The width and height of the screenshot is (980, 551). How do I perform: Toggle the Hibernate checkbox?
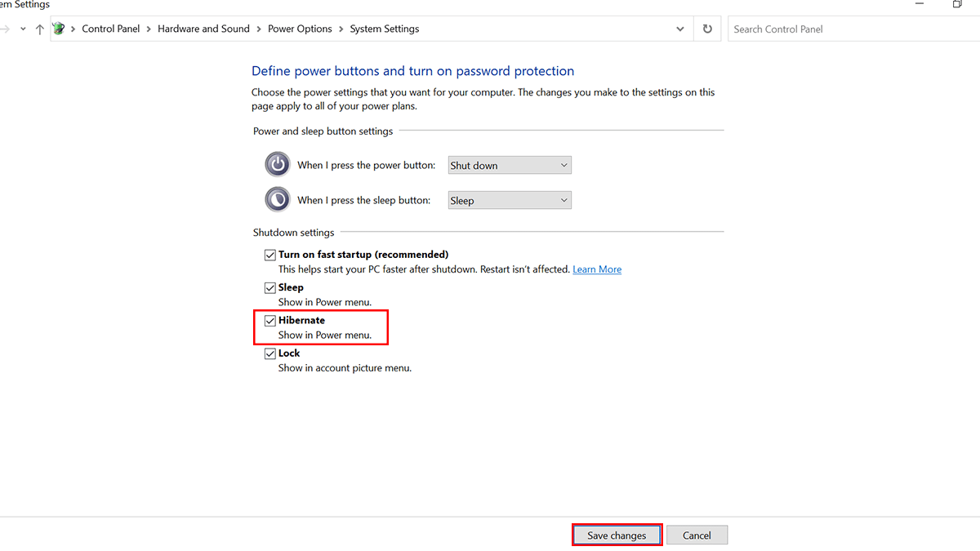point(270,321)
